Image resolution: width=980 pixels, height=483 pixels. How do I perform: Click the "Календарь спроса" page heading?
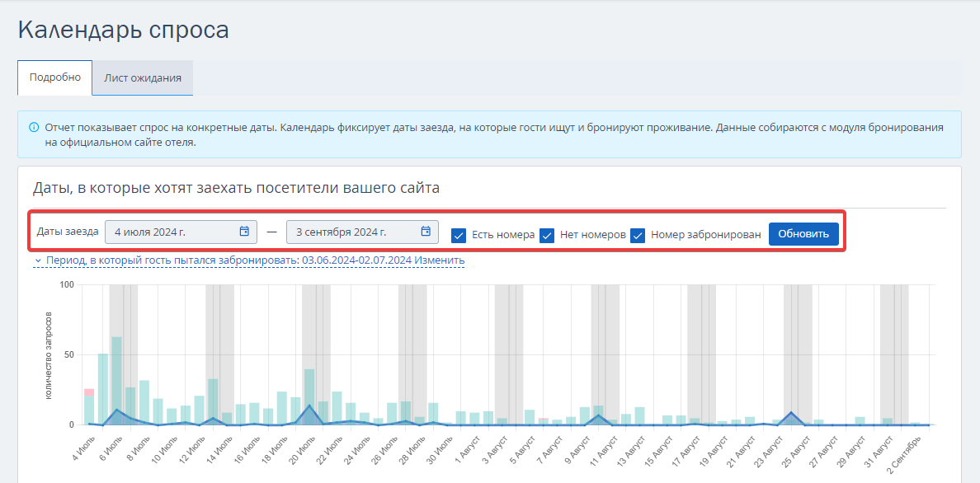(x=123, y=30)
